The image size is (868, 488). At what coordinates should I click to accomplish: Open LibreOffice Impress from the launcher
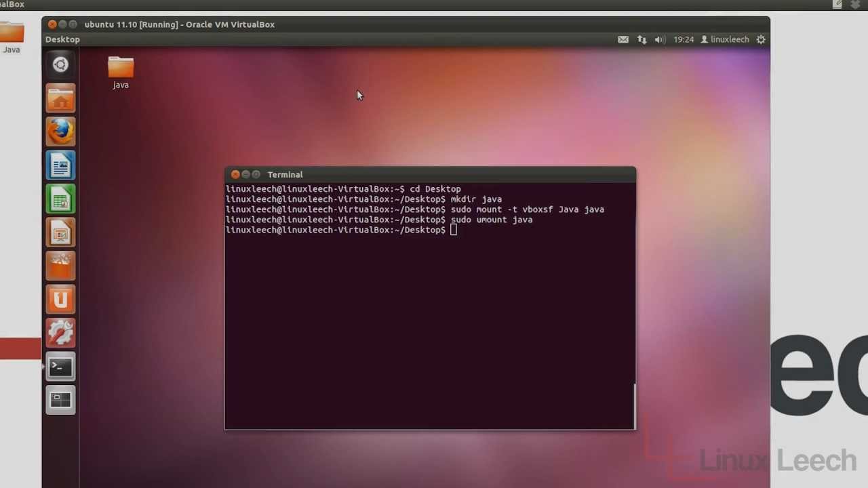click(60, 232)
